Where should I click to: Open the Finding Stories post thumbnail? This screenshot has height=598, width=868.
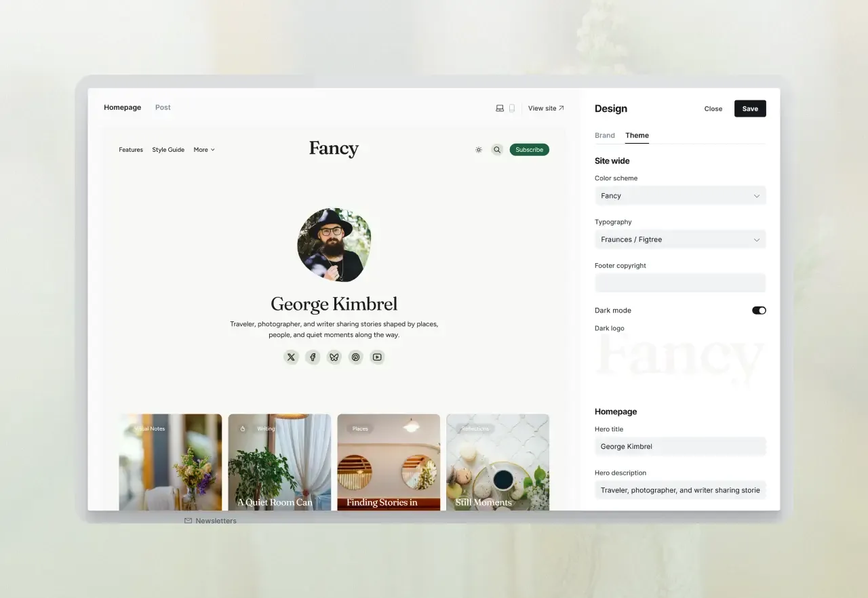tap(389, 462)
